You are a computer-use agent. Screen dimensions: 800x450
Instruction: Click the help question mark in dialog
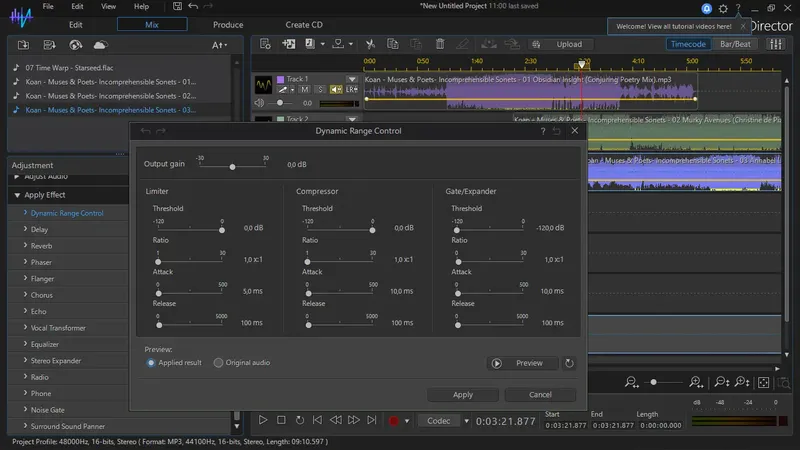pos(543,131)
